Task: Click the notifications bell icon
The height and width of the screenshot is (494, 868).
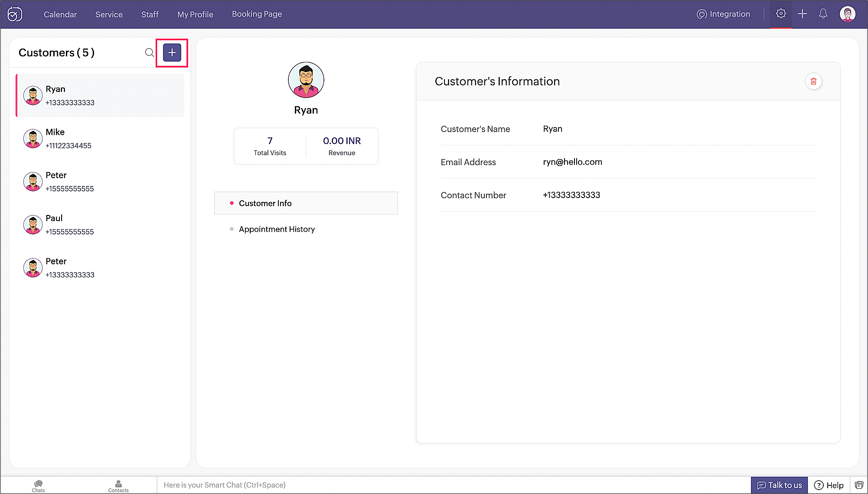Action: point(823,14)
